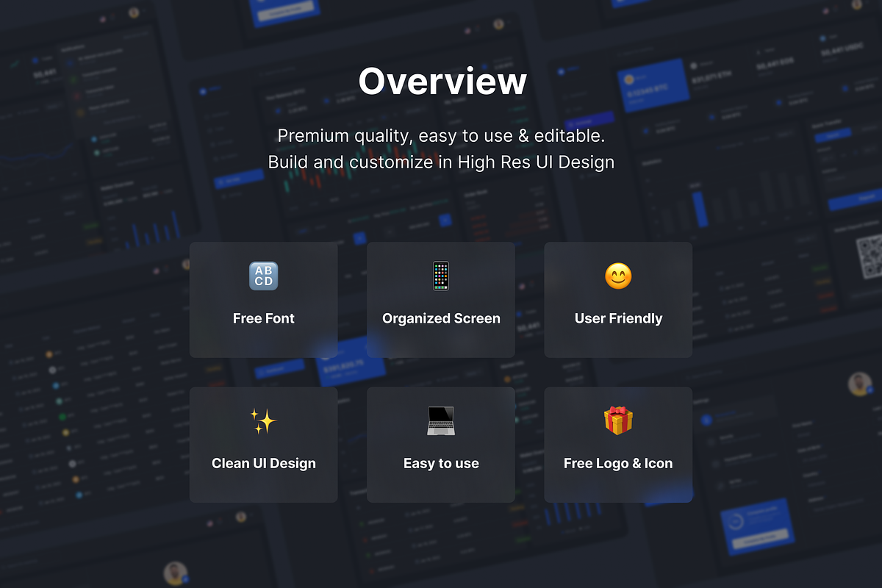Select the Free Logo & Icon label

pos(618,464)
